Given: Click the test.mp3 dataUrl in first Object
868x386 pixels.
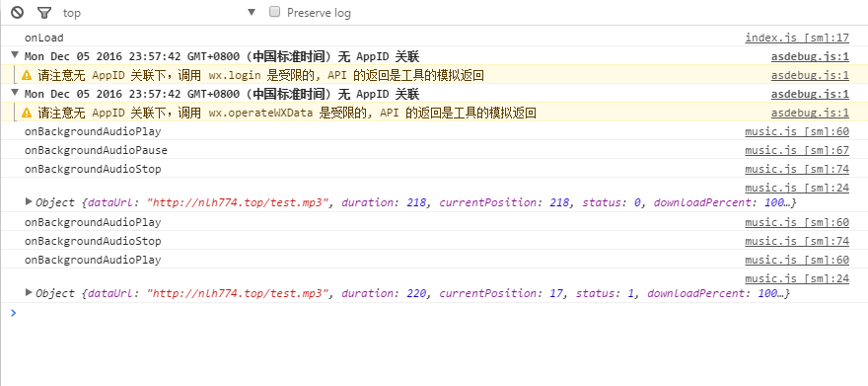Looking at the screenshot, I should (x=239, y=202).
